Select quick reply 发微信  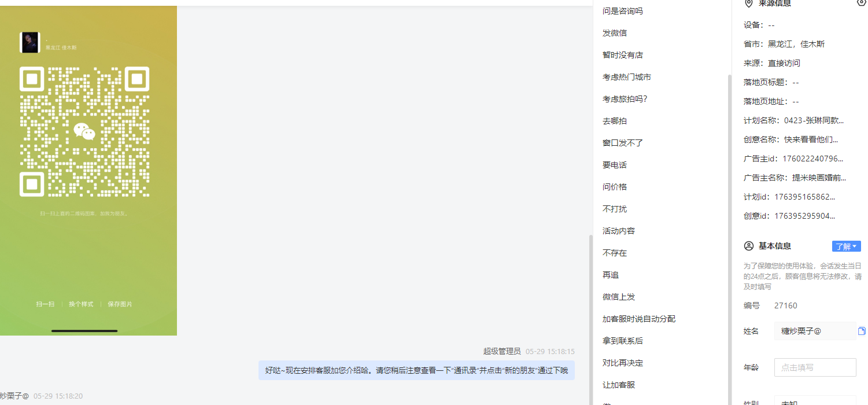pyautogui.click(x=615, y=33)
